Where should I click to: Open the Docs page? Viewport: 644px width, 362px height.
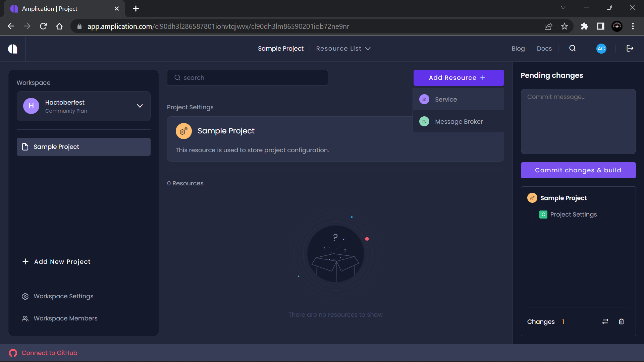[x=544, y=48]
